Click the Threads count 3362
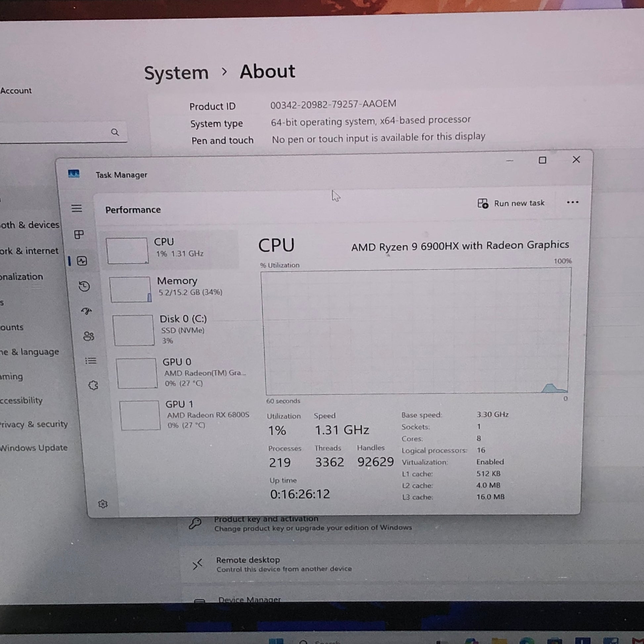The image size is (644, 644). point(329,462)
